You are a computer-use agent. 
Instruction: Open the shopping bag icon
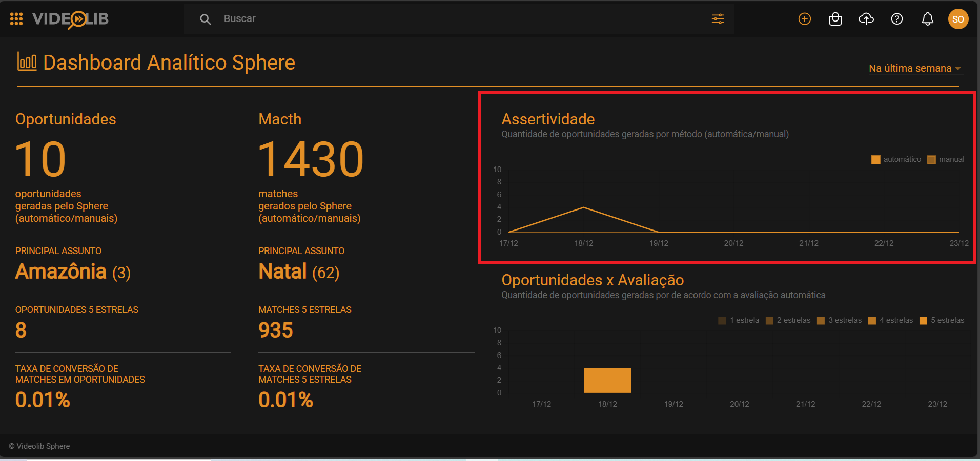[x=835, y=19]
